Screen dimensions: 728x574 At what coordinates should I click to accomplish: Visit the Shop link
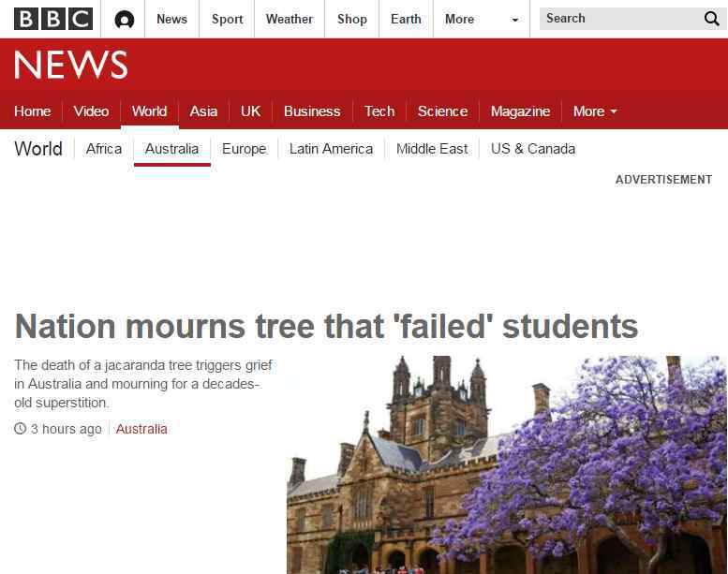(x=352, y=19)
